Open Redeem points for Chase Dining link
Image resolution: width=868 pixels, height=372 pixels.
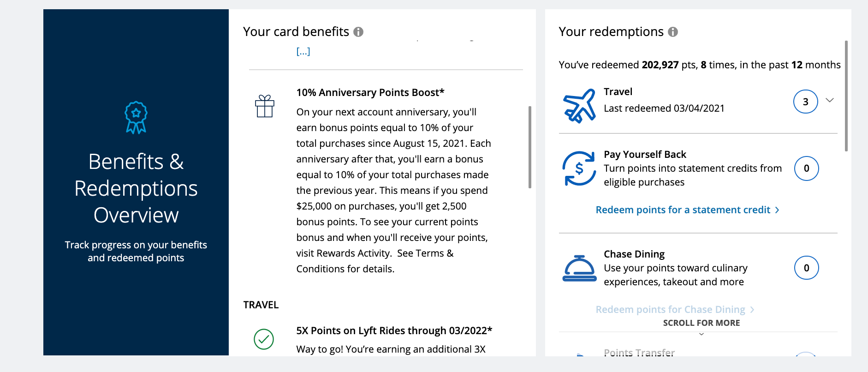(675, 310)
